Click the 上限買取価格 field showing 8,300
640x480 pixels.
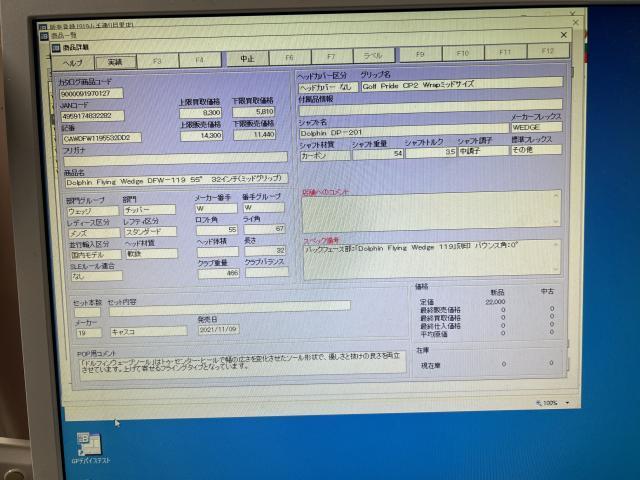pos(200,113)
